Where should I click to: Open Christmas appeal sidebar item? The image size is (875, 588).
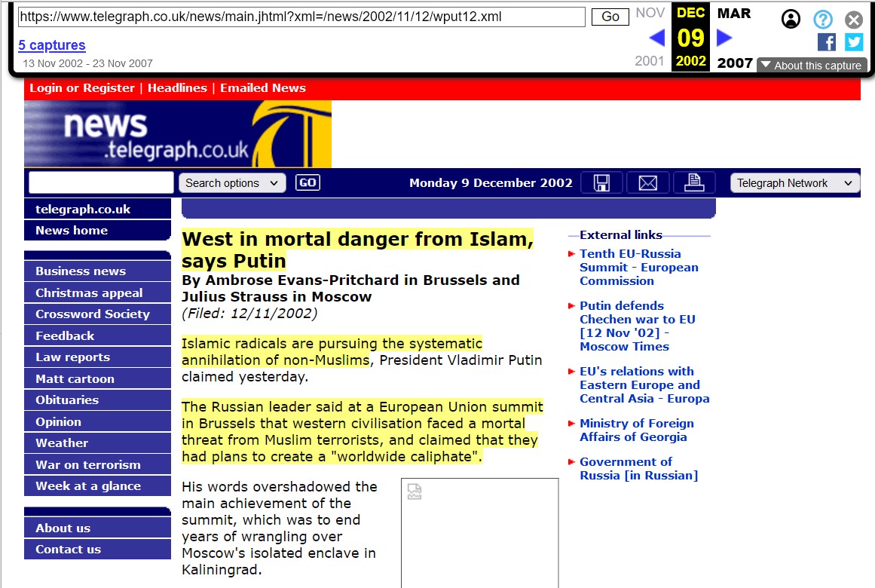click(x=97, y=292)
